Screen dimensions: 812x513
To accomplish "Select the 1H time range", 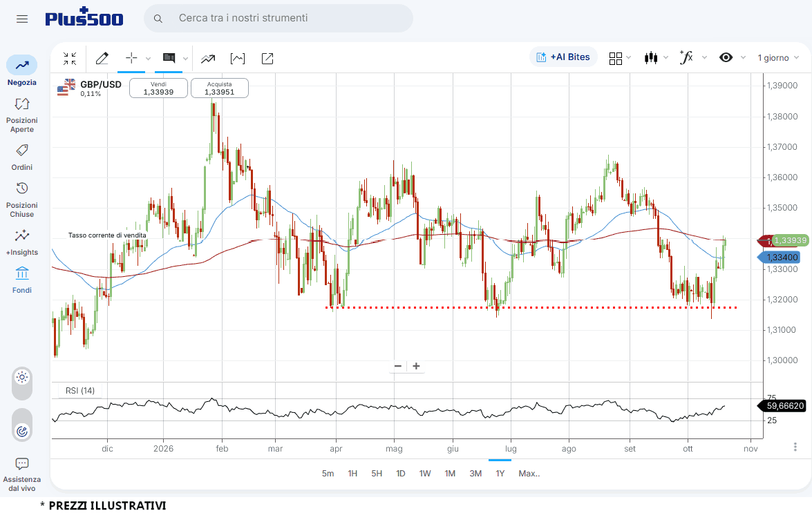I will (x=352, y=473).
